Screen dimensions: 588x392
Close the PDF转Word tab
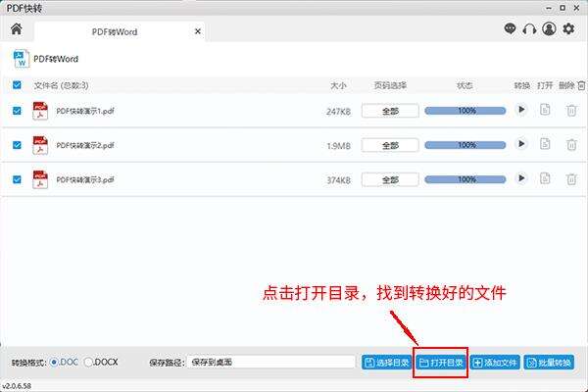198,32
